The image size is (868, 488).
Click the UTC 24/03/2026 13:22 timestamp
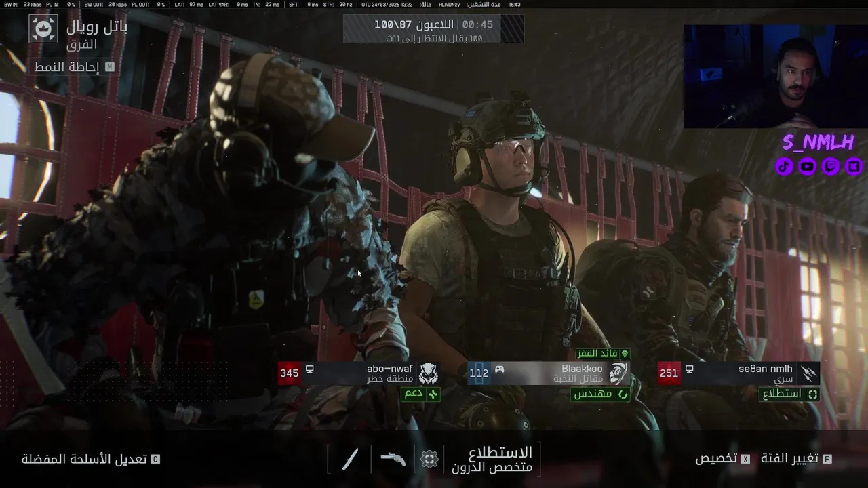point(387,4)
